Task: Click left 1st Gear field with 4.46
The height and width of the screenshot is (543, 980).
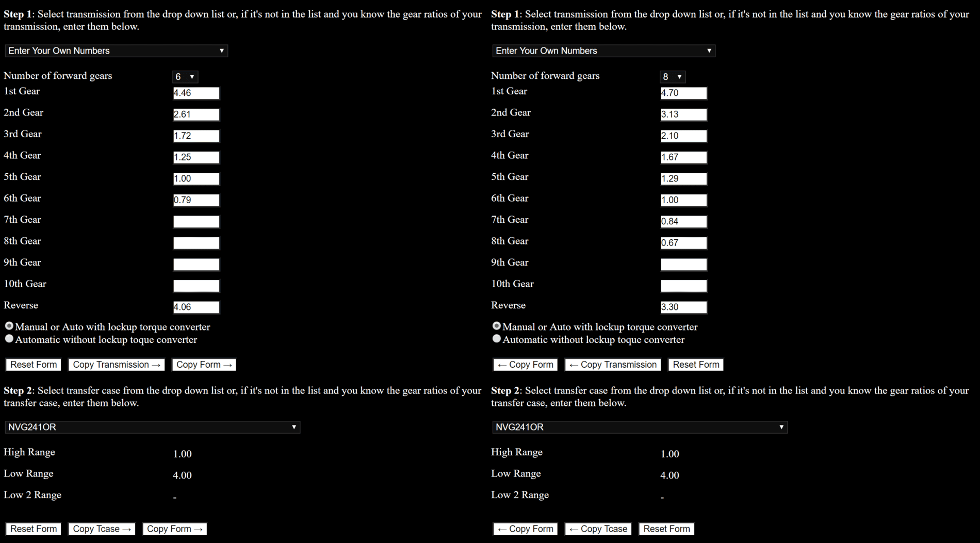Action: point(196,93)
